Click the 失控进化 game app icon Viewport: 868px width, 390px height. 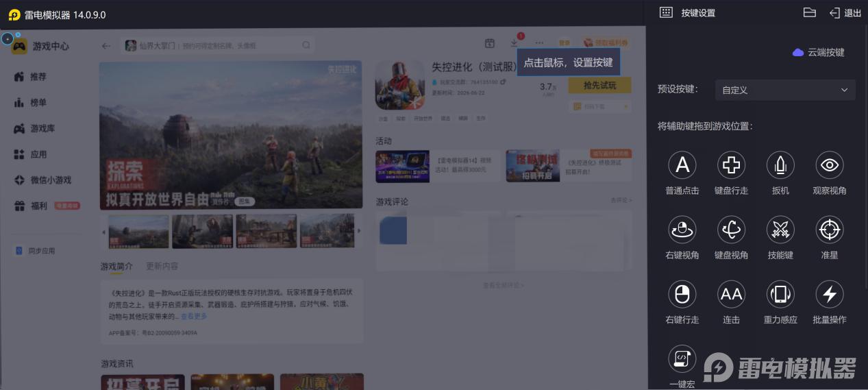point(400,85)
